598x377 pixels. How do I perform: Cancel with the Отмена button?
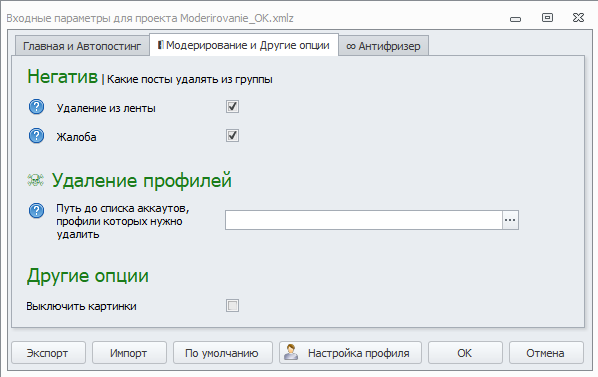click(x=546, y=353)
